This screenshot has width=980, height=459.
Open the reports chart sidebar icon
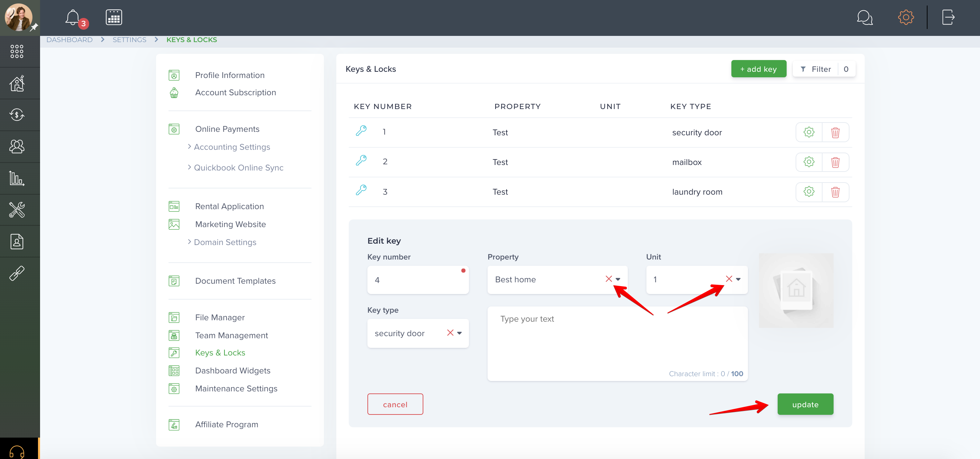coord(17,178)
